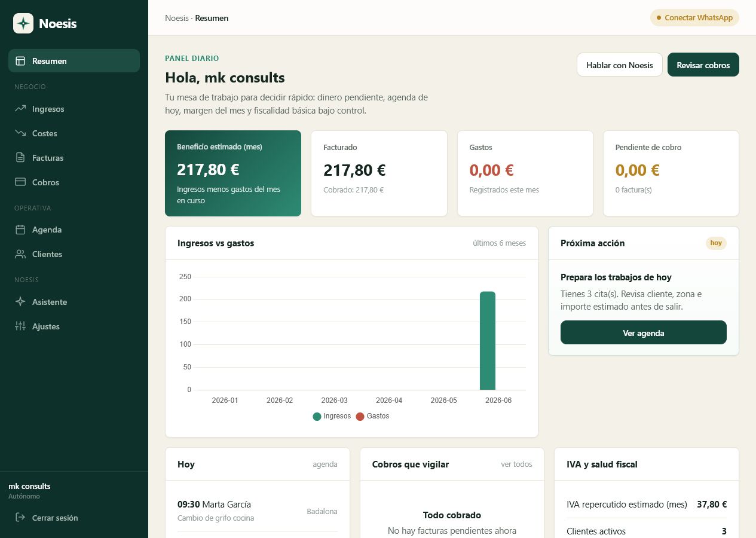Open the Agenda page

pos(74,230)
